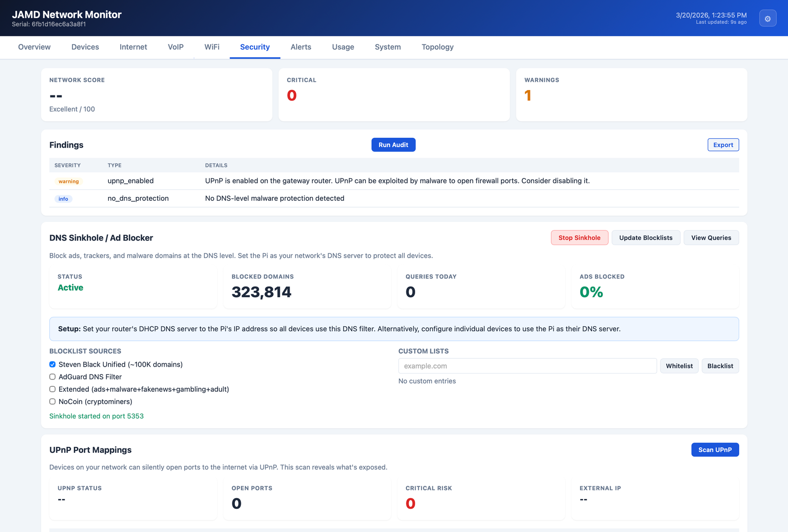Go to the Alerts tab
This screenshot has height=532, width=788.
pyautogui.click(x=300, y=47)
